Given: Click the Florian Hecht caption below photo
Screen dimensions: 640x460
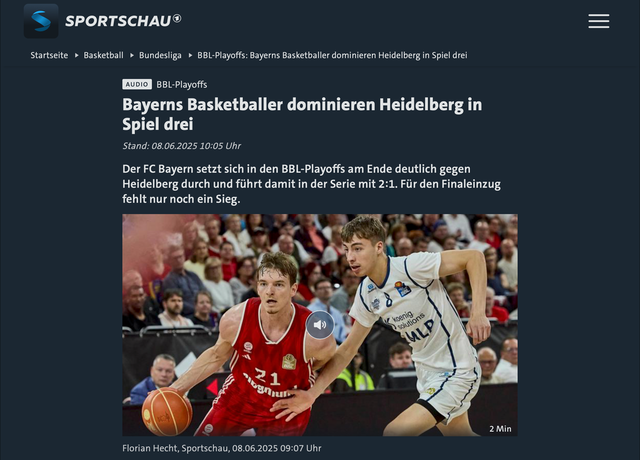Looking at the screenshot, I should pos(222,448).
